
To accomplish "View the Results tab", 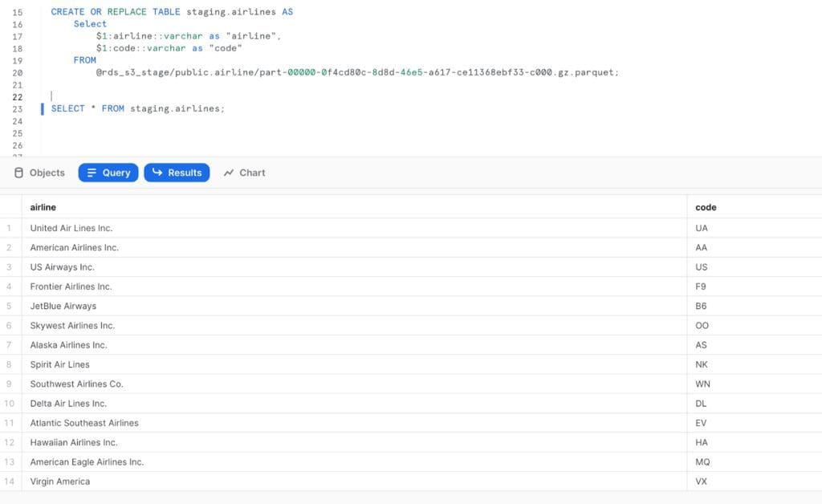I will point(177,172).
